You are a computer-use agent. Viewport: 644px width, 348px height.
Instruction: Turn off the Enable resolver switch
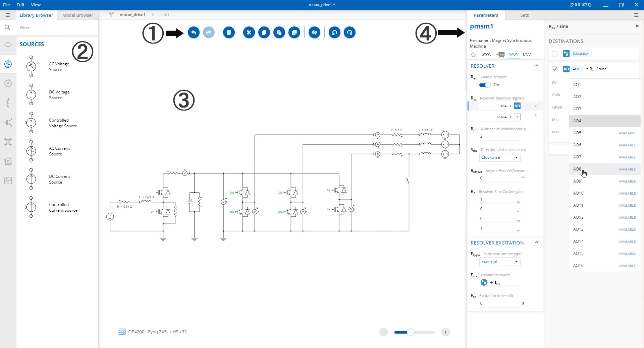tap(485, 85)
